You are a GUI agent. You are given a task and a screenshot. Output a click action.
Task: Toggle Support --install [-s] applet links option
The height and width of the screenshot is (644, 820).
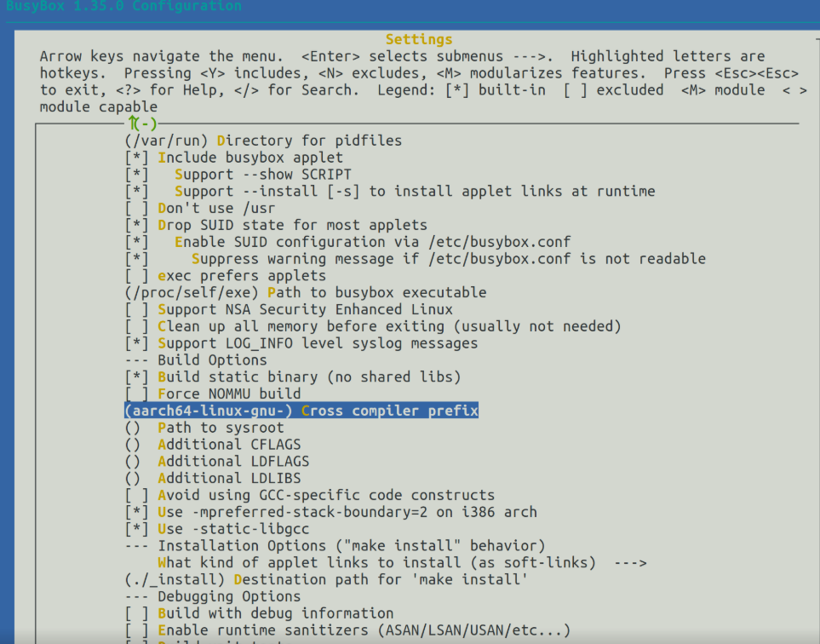(x=390, y=191)
